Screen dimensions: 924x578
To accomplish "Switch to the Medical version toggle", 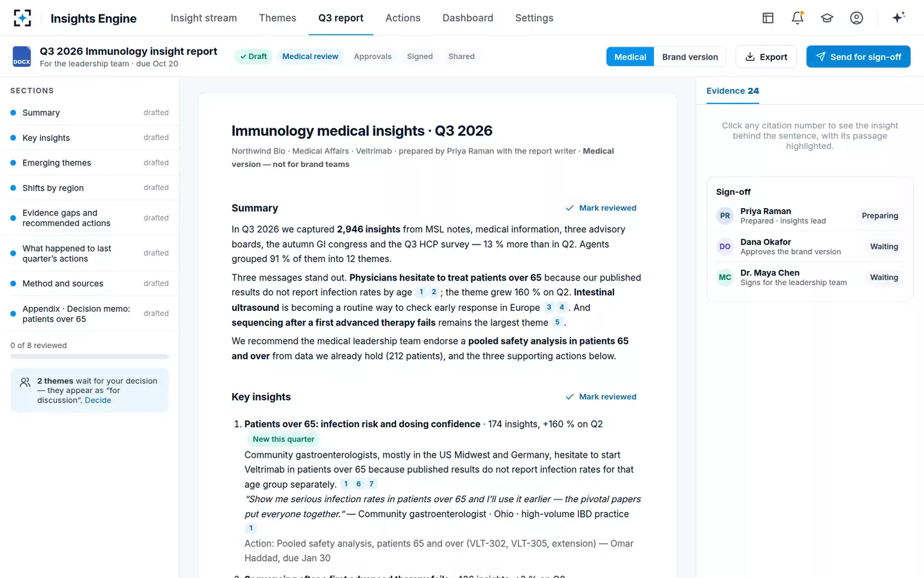I will tap(630, 57).
